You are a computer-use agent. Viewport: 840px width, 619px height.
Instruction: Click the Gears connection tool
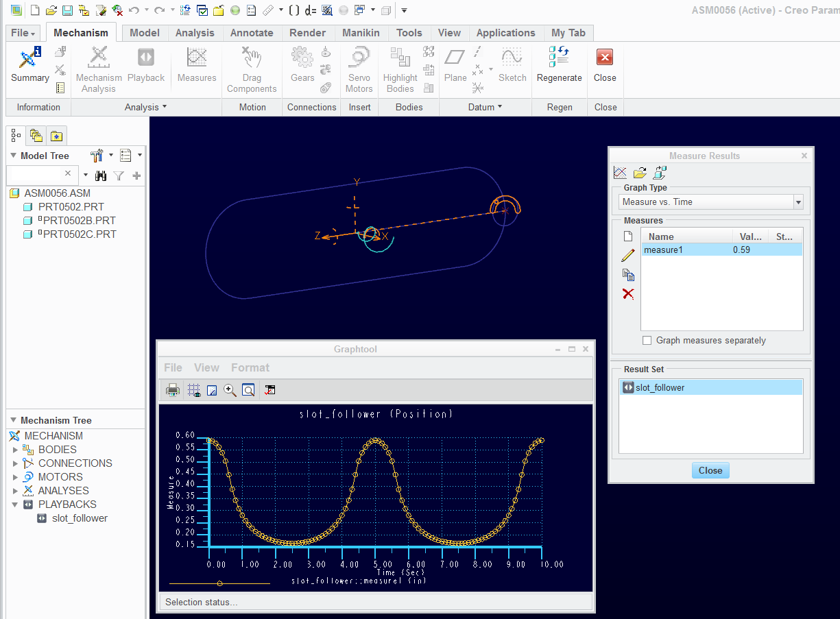click(302, 65)
